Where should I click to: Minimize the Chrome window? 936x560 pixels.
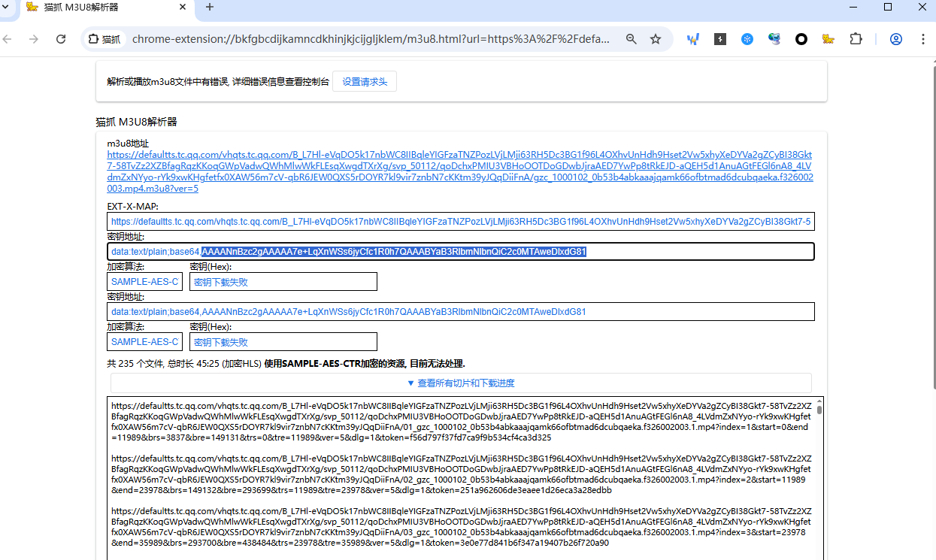click(x=853, y=7)
